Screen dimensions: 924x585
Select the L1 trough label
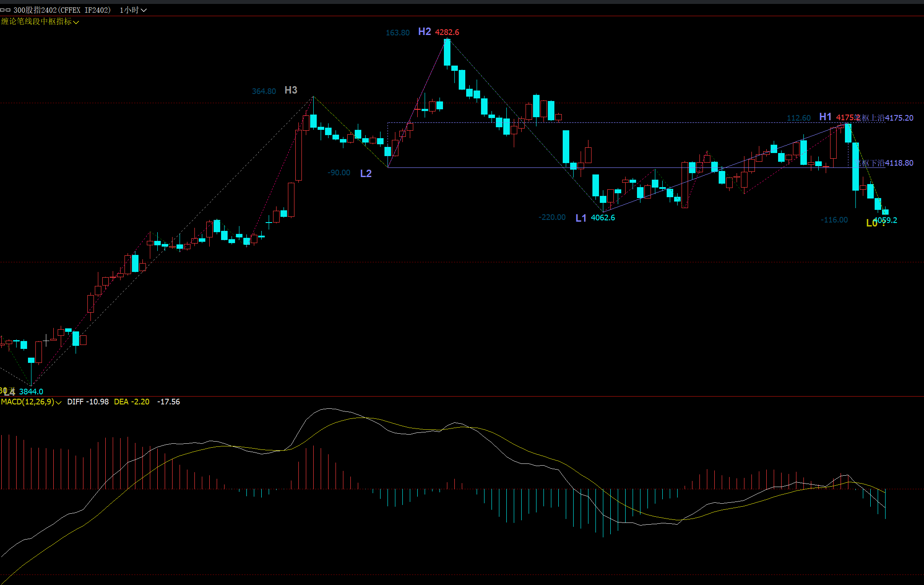[581, 218]
